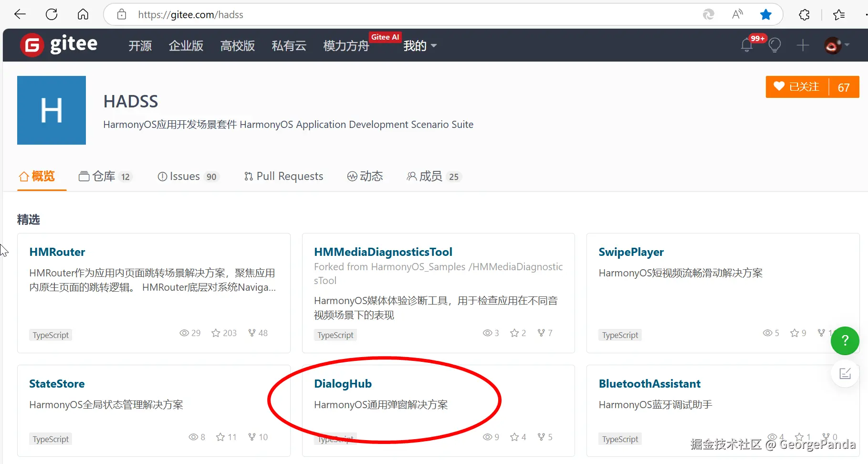This screenshot has width=868, height=464.
Task: Switch to the 成员 tab
Action: pyautogui.click(x=434, y=177)
